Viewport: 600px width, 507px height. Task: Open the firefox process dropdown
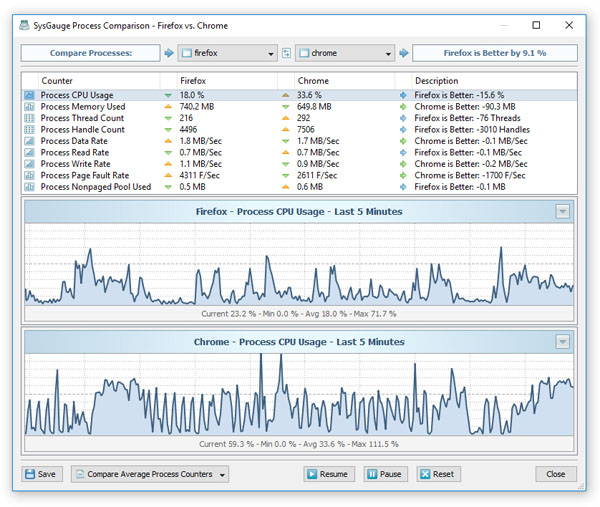click(227, 53)
